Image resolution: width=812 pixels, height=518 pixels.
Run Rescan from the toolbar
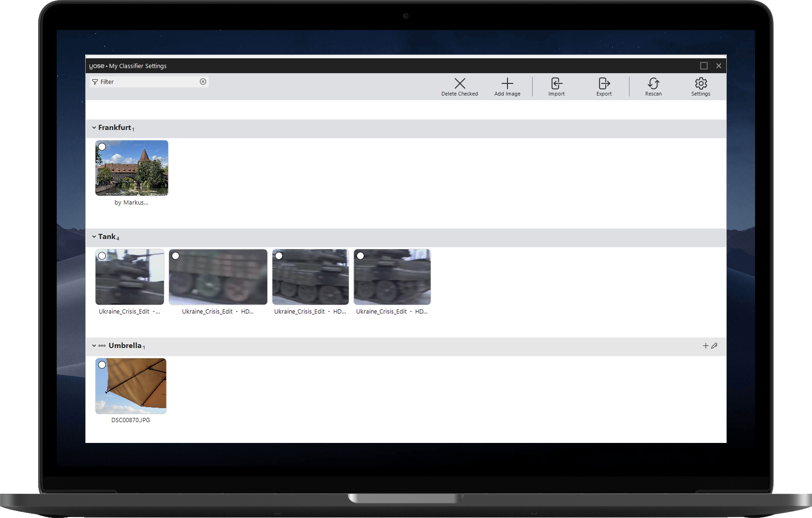653,84
